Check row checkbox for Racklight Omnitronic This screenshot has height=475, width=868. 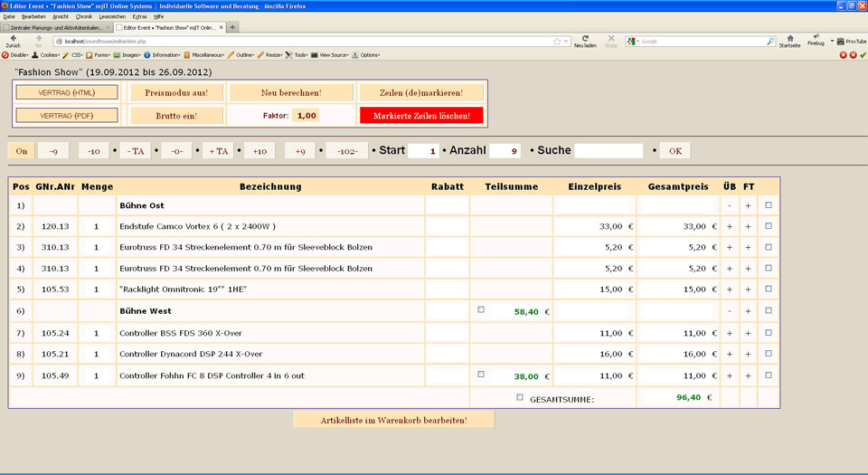pyautogui.click(x=769, y=289)
